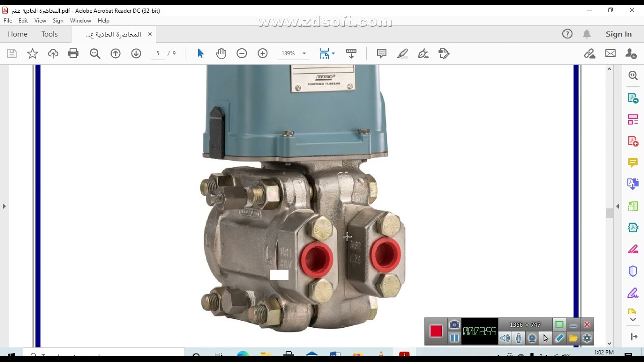Close the open PDF document tab
The image size is (644, 362).
[150, 34]
